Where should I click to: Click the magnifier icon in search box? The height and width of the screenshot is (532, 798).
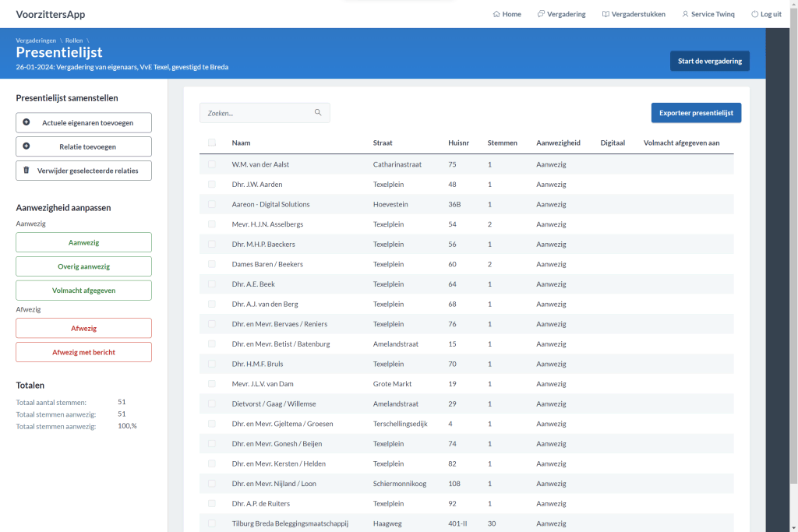pos(318,113)
